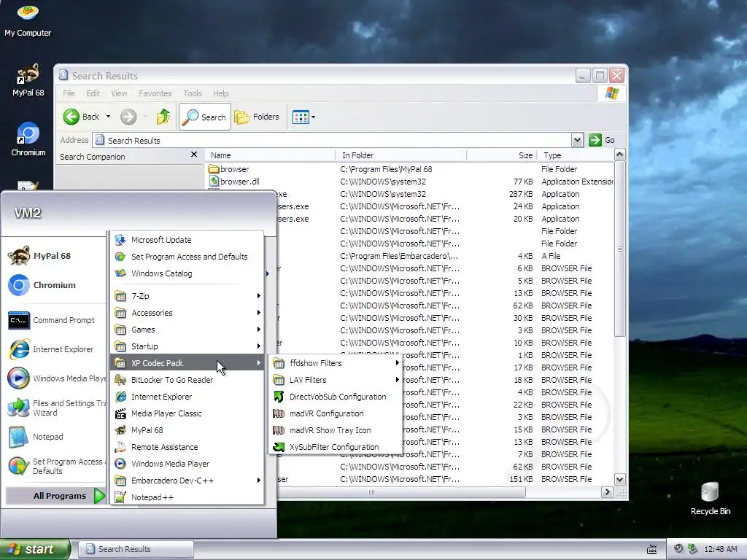Open madVR Configuration
The width and height of the screenshot is (747, 560).
(x=336, y=413)
